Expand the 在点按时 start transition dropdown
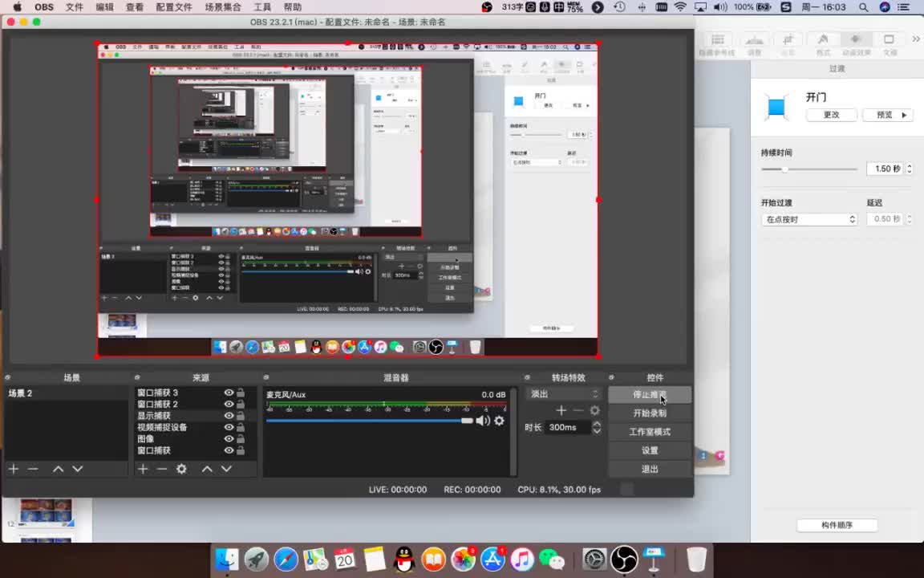 808,219
